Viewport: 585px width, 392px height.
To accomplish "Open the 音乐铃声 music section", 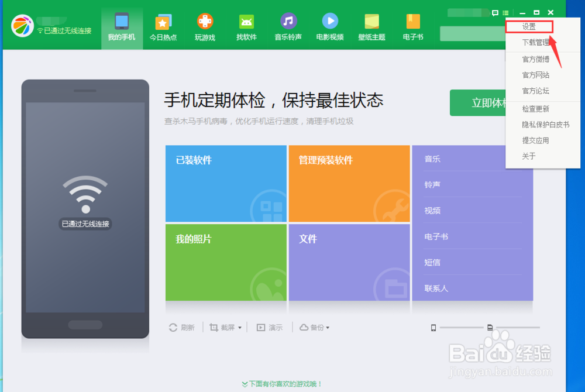I will pos(288,27).
